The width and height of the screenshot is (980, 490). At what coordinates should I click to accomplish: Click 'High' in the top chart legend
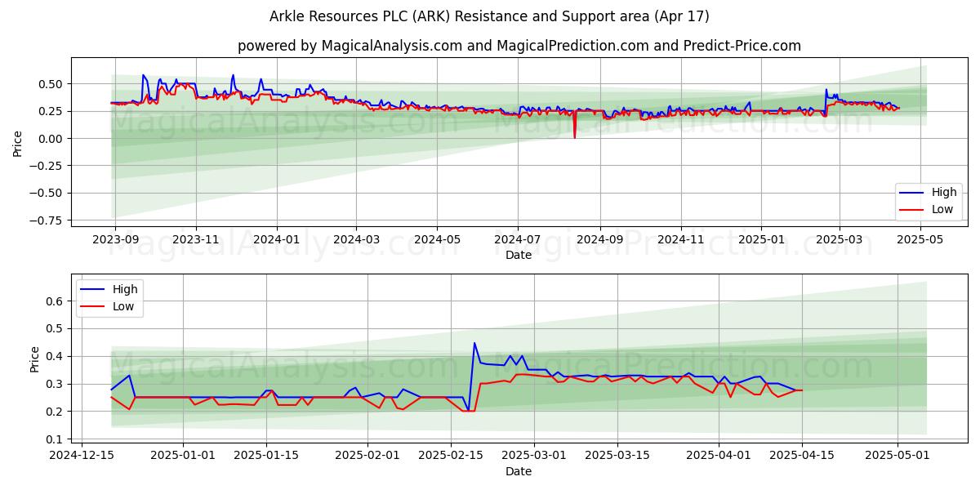[x=944, y=193]
